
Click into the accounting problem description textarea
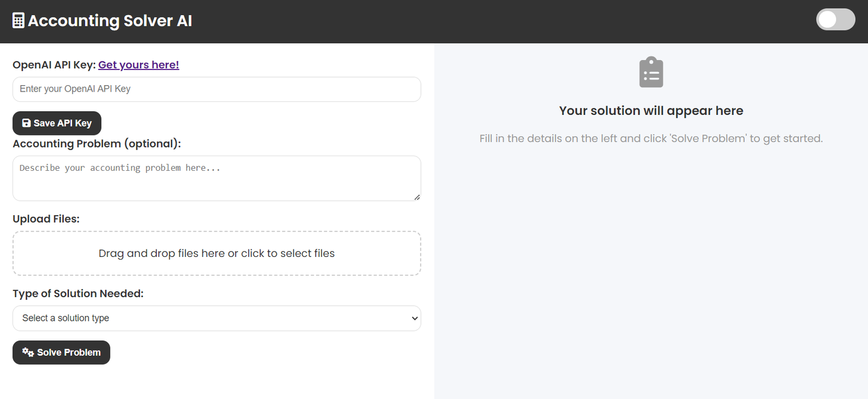tap(216, 178)
